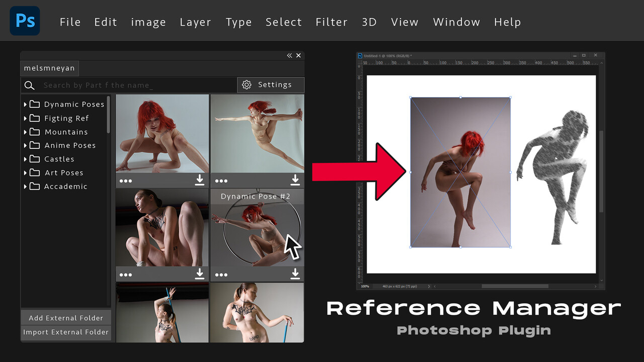This screenshot has width=644, height=362.
Task: Expand the Castles folder arrow
Action: pyautogui.click(x=25, y=159)
